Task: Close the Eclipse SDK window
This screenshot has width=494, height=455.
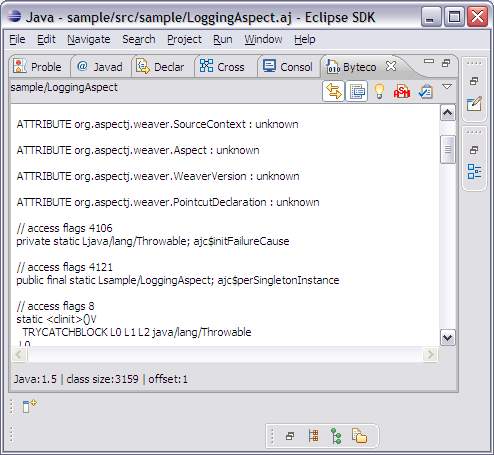Action: [x=477, y=17]
